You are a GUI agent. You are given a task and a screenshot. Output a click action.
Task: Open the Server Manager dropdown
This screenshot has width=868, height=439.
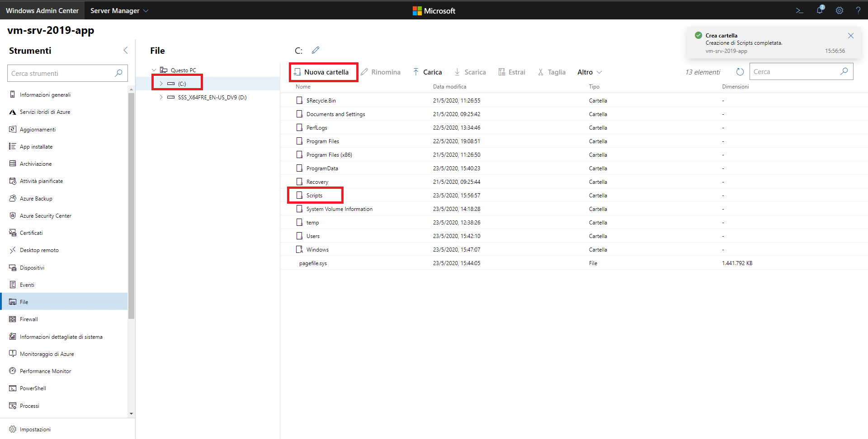click(x=119, y=10)
